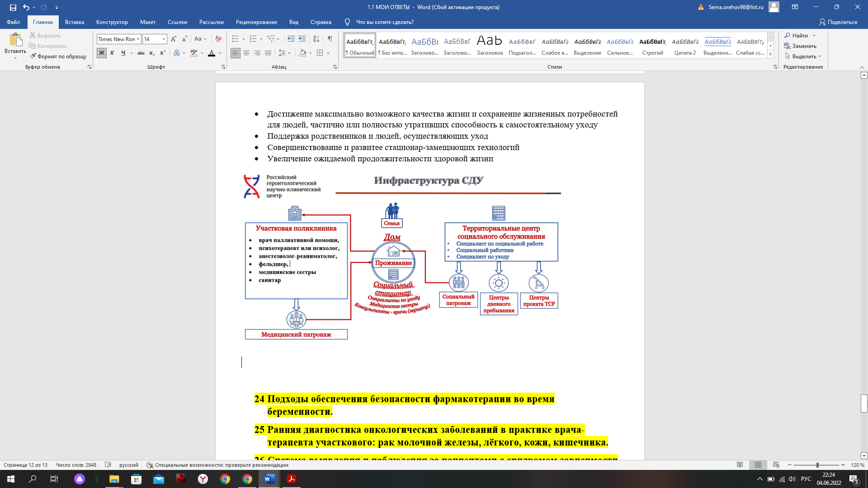Expand the numbered list style dropdown

pos(262,39)
